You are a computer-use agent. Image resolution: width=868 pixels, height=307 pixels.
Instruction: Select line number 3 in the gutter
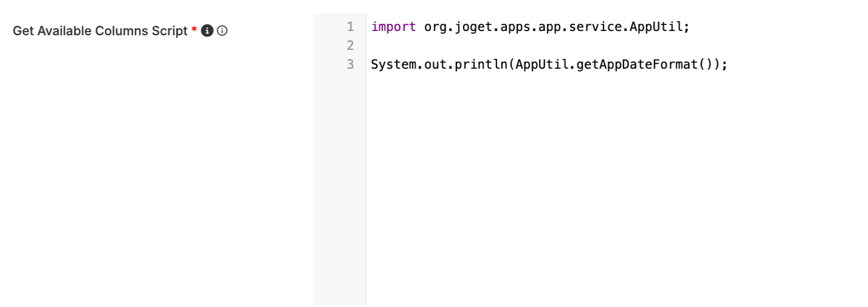(350, 64)
